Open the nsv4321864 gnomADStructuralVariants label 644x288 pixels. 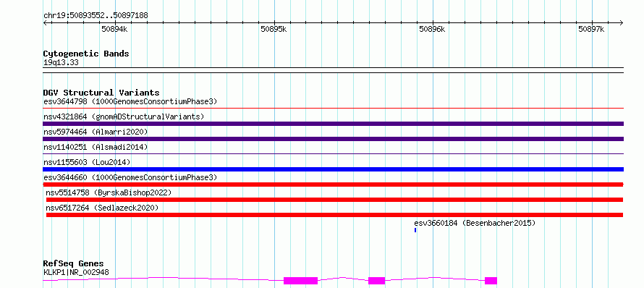tap(124, 117)
